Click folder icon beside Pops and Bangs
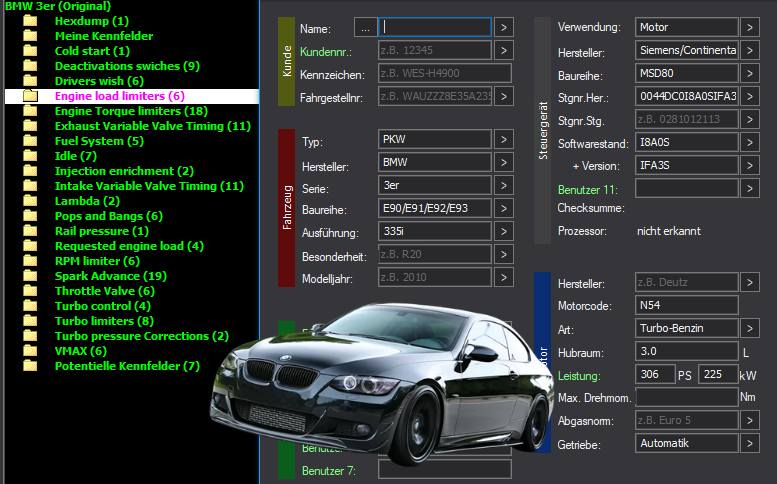 click(x=30, y=215)
